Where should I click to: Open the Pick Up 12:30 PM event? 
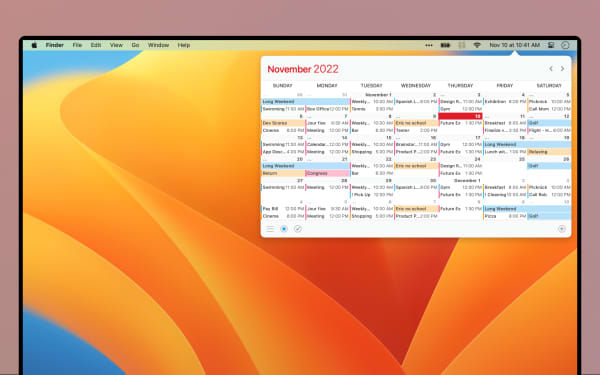(372, 195)
